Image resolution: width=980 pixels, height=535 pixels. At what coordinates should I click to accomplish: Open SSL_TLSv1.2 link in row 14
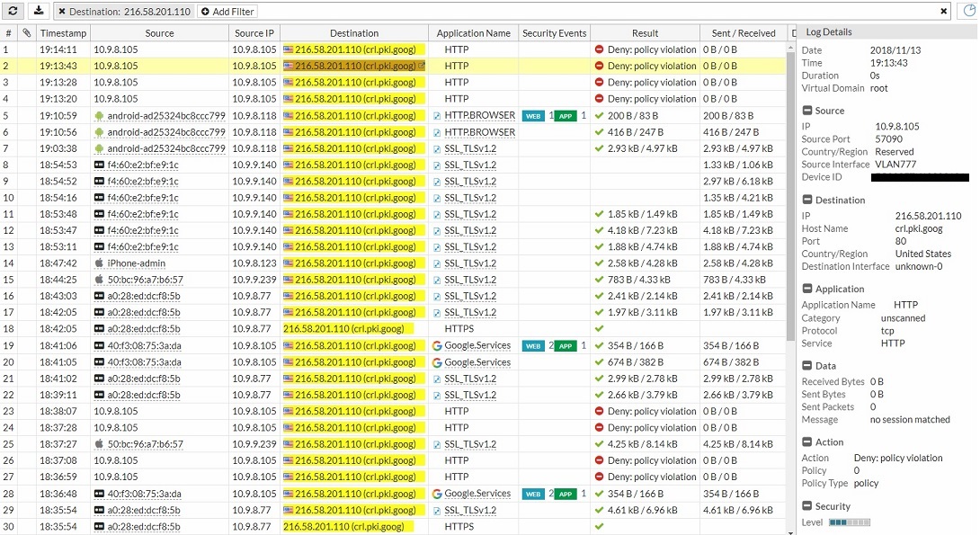point(470,263)
